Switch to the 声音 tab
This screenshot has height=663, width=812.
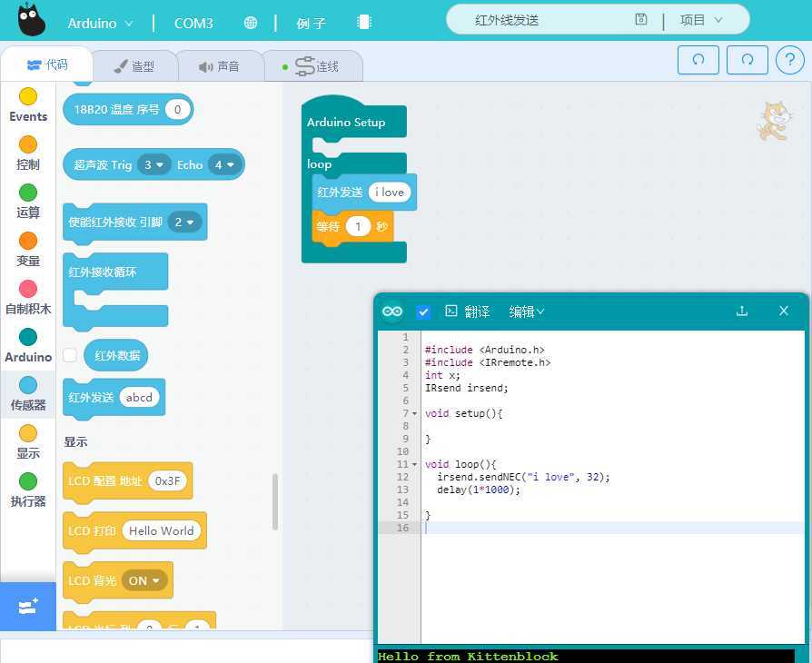pos(220,66)
